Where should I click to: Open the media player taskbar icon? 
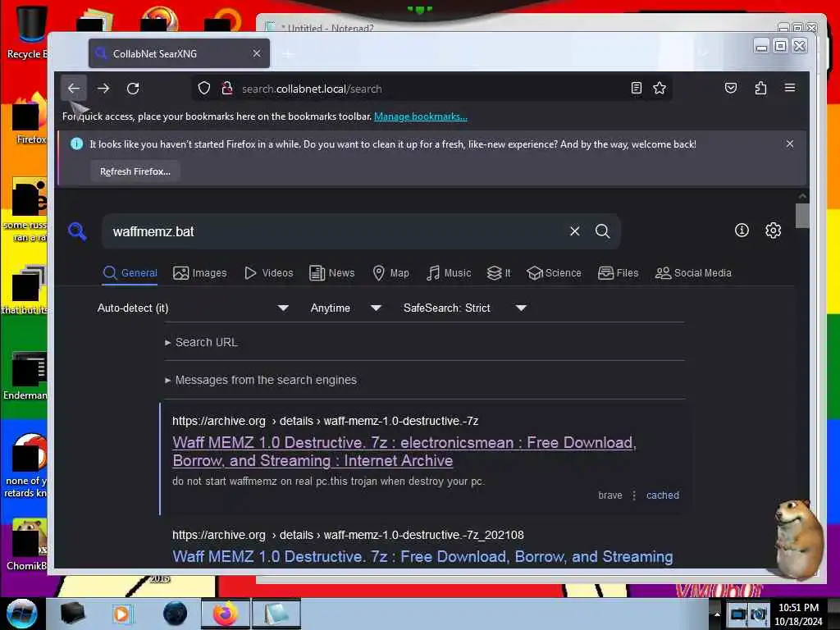pos(121,614)
